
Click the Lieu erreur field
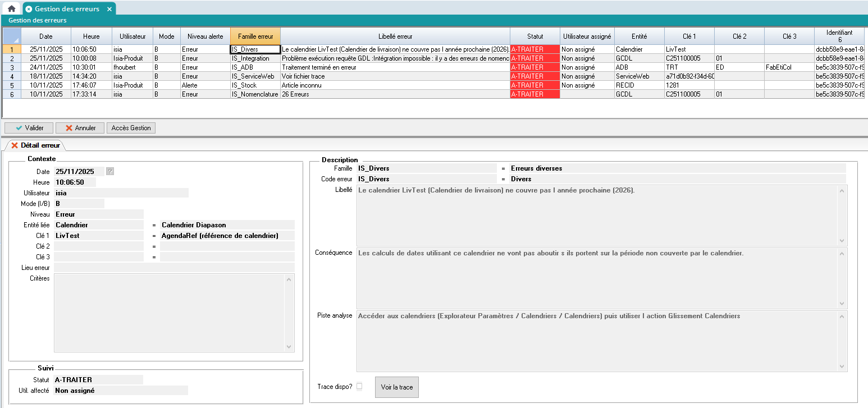point(174,268)
